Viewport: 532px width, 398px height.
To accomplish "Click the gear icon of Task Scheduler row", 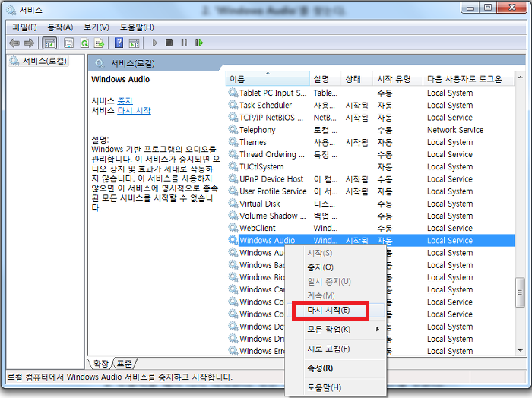I will pyautogui.click(x=233, y=105).
